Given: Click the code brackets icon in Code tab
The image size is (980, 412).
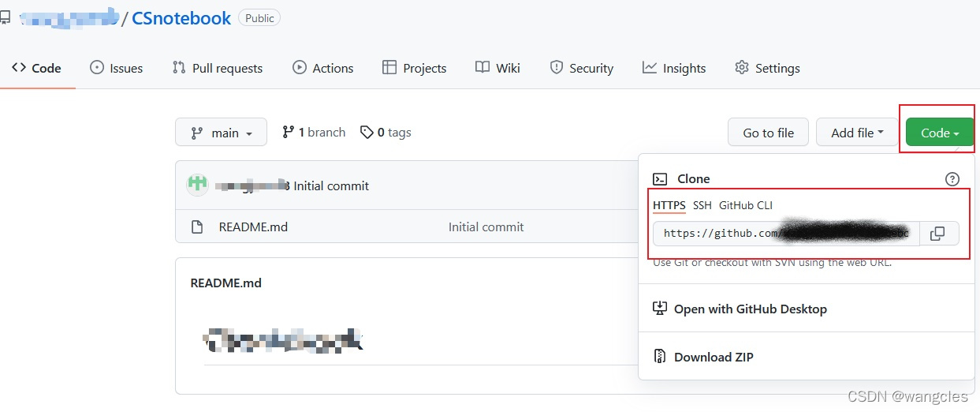Looking at the screenshot, I should tap(19, 68).
